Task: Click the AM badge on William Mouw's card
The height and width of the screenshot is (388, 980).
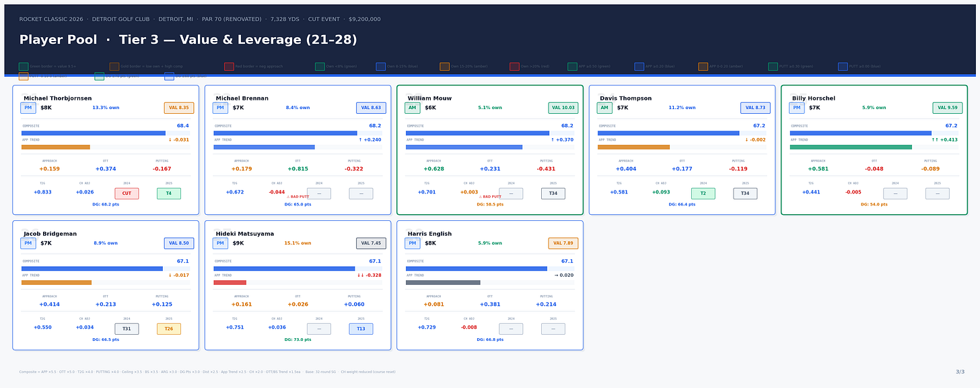Action: [x=413, y=108]
